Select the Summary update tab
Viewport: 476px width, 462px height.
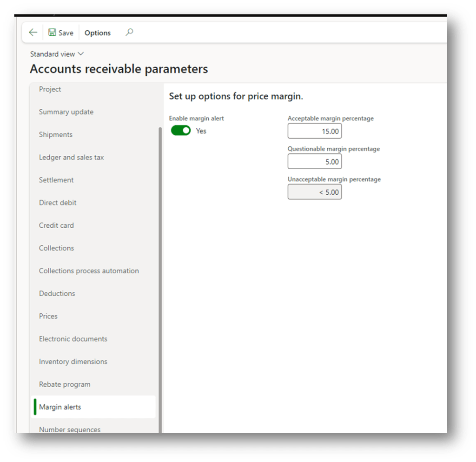(66, 112)
